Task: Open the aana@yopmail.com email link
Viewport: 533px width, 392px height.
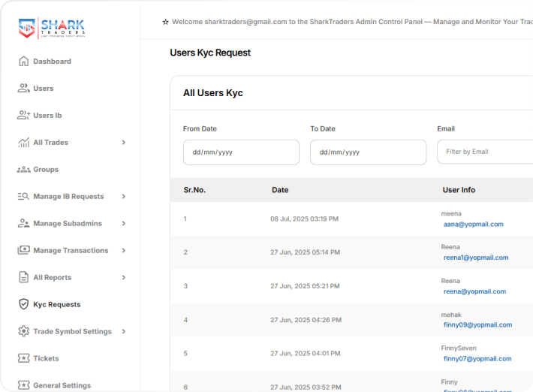Action: (474, 224)
